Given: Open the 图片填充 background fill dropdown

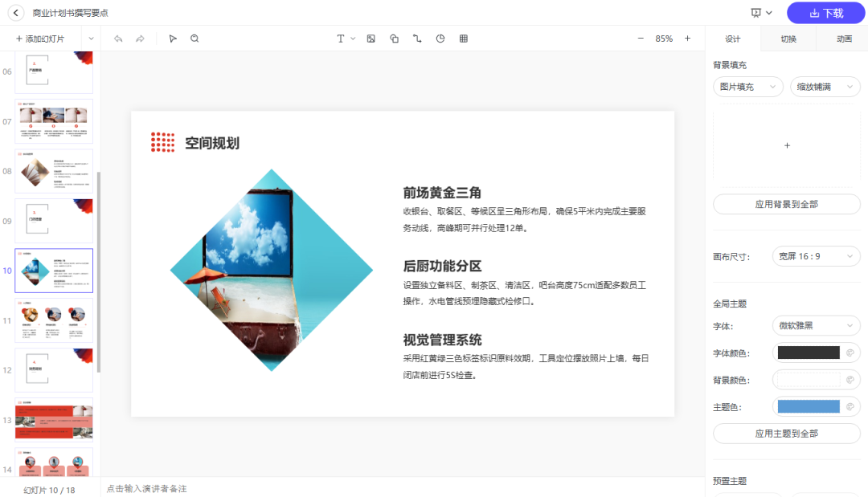Looking at the screenshot, I should (747, 86).
